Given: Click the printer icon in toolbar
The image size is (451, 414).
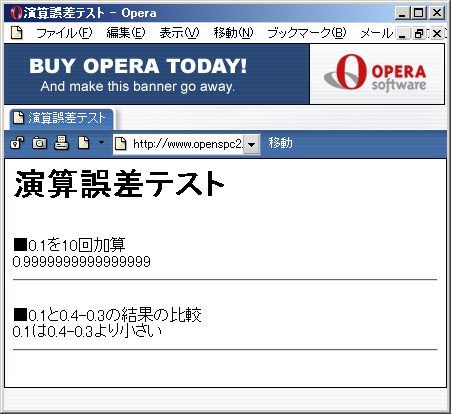Looking at the screenshot, I should [x=62, y=143].
